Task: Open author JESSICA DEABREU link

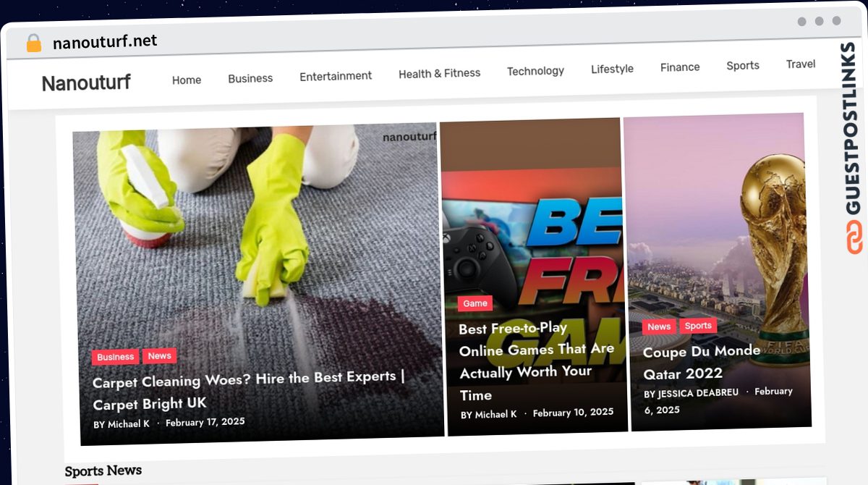Action: pyautogui.click(x=698, y=393)
